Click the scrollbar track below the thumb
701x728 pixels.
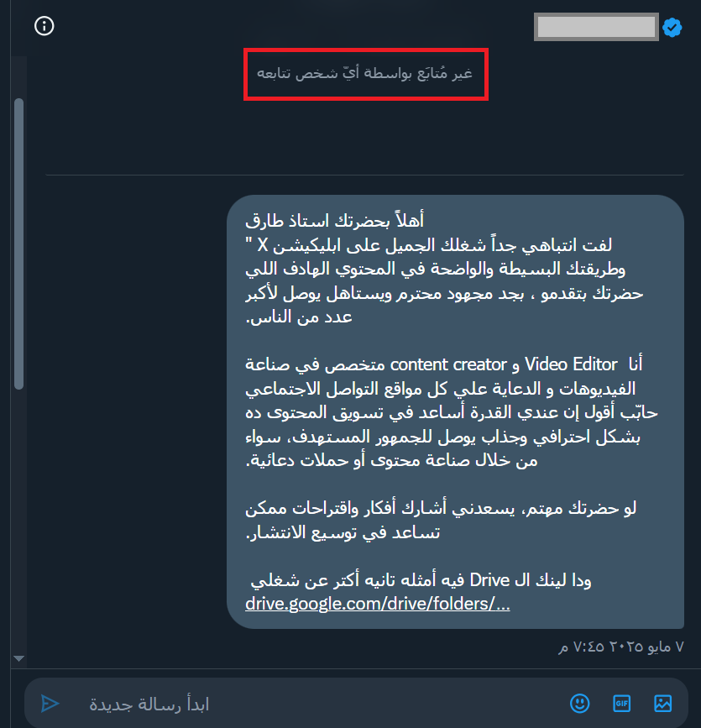click(19, 520)
